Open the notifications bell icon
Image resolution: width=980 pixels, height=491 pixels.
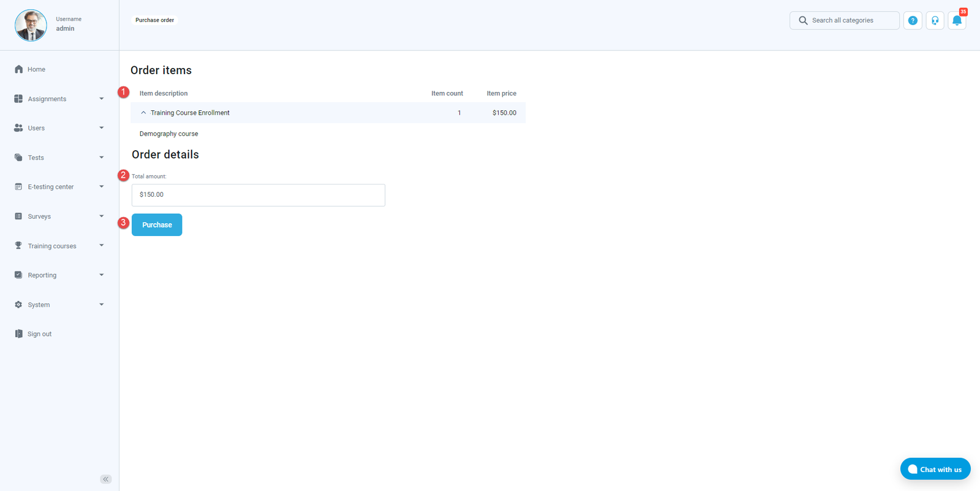point(957,20)
